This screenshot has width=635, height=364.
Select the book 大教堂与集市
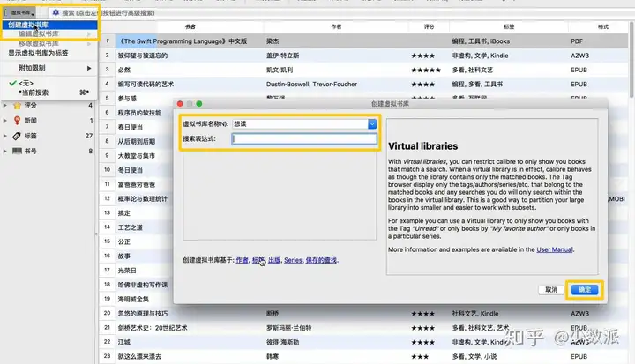[x=137, y=156]
